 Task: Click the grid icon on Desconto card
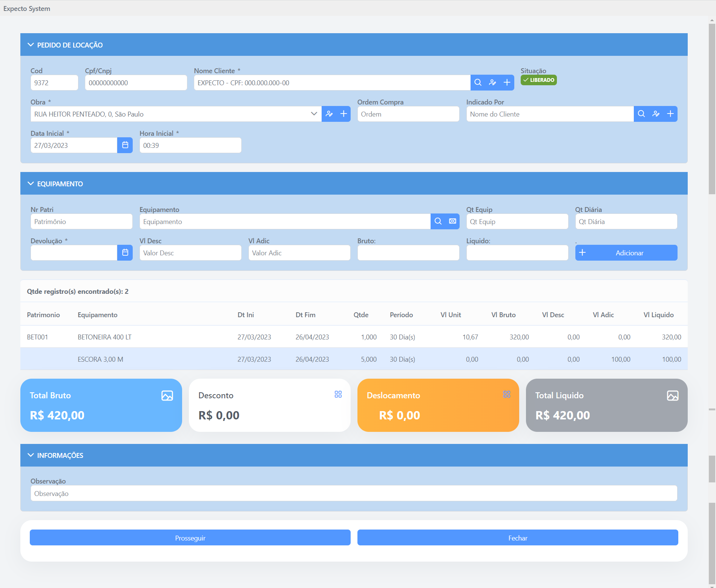tap(338, 395)
